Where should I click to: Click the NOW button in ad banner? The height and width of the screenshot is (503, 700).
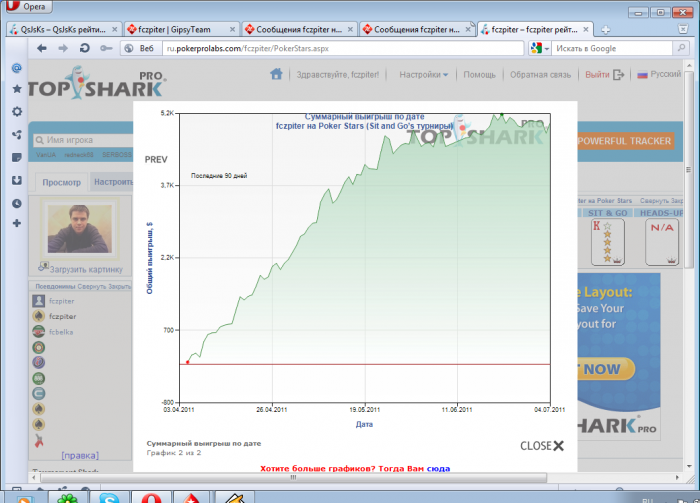pos(606,369)
